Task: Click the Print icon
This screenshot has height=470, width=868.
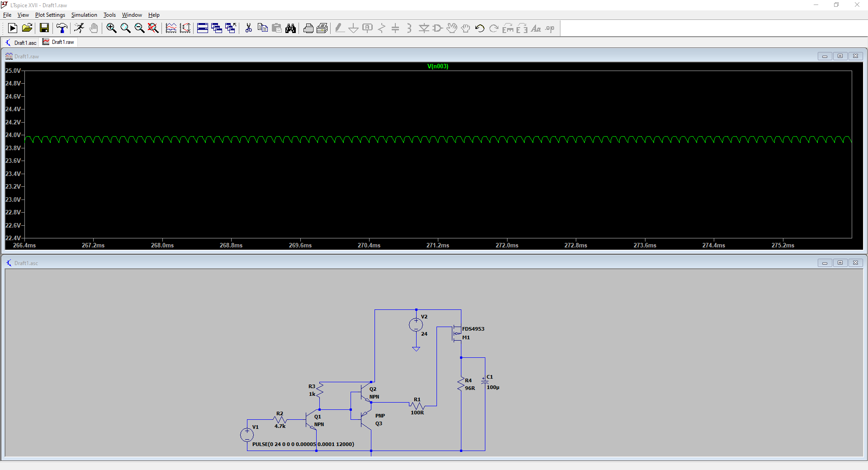Action: [x=308, y=28]
